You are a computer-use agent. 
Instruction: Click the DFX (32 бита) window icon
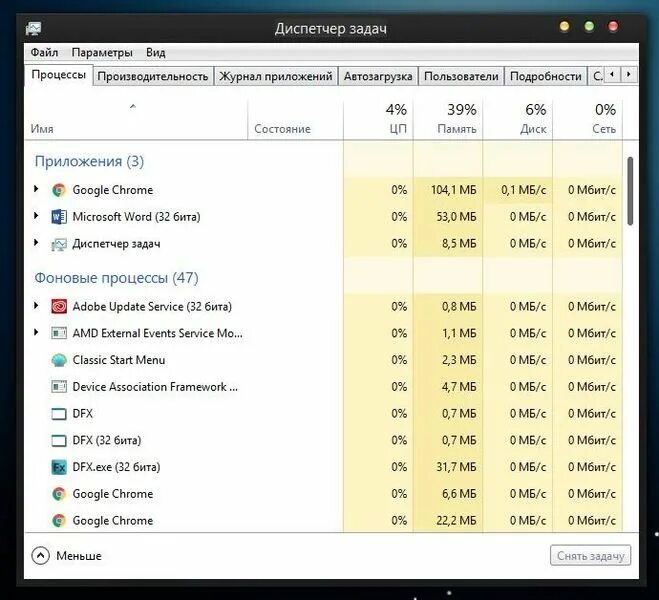(59, 441)
